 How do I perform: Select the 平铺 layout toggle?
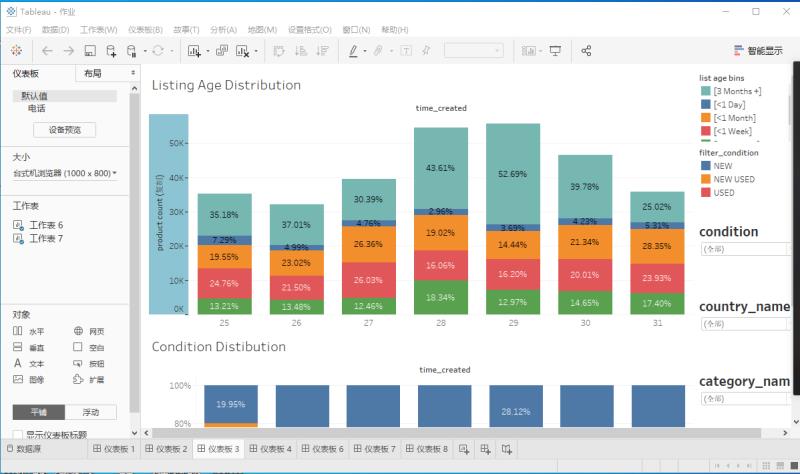pos(39,412)
